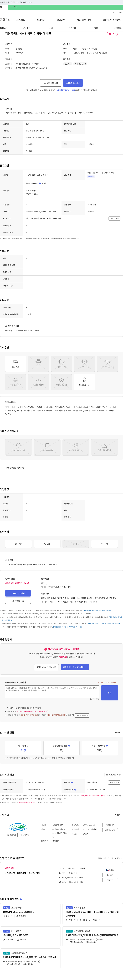Open 지도 보기 for 창원고용센터
Image resolution: width=123 pixels, height=980 pixels.
click(114, 783)
